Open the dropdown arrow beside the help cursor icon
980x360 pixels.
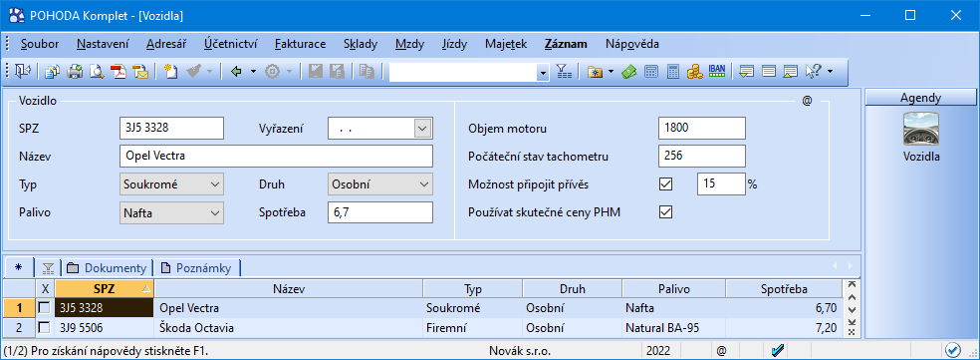830,72
